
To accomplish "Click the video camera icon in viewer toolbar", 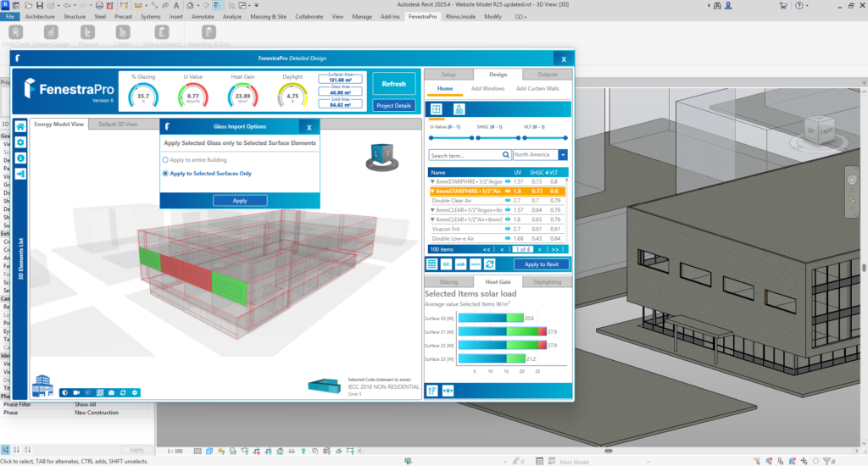I will [76, 392].
